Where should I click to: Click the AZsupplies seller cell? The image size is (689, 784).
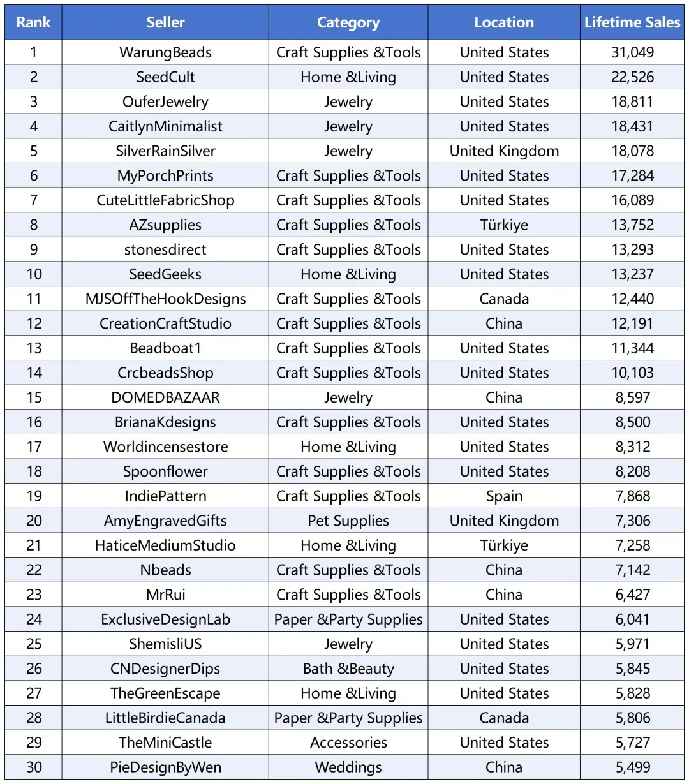[165, 225]
